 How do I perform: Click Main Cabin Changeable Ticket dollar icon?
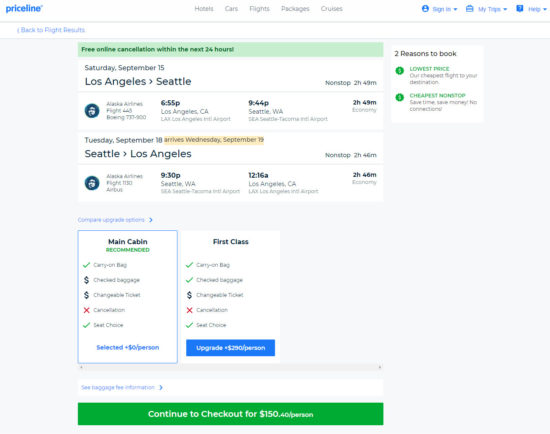click(86, 295)
